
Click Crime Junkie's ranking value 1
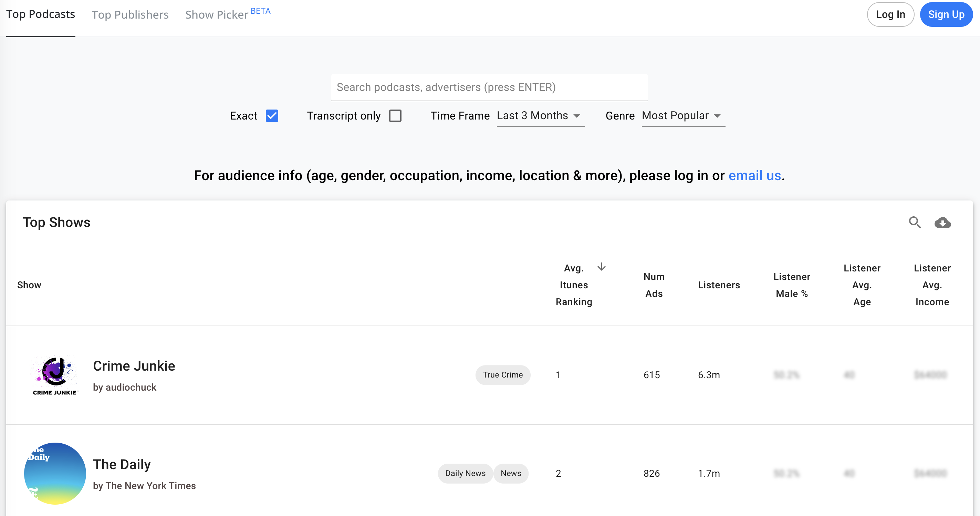(x=558, y=375)
